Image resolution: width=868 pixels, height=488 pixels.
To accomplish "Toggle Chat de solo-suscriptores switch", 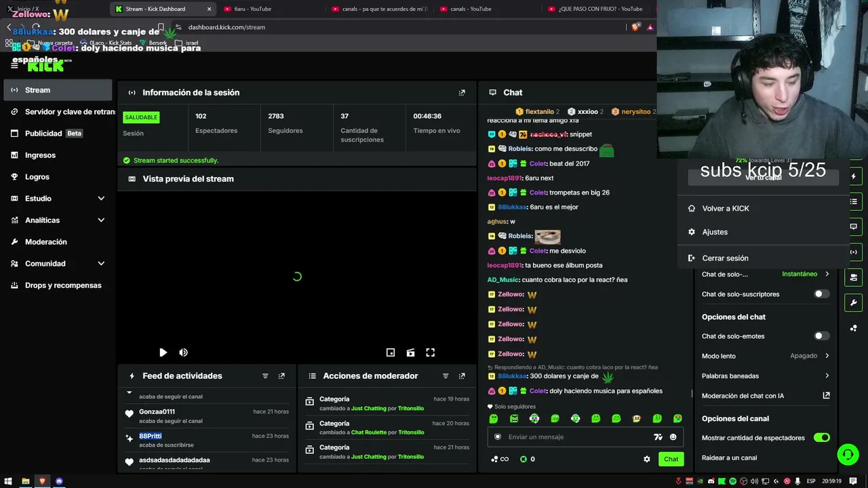I will pyautogui.click(x=821, y=294).
